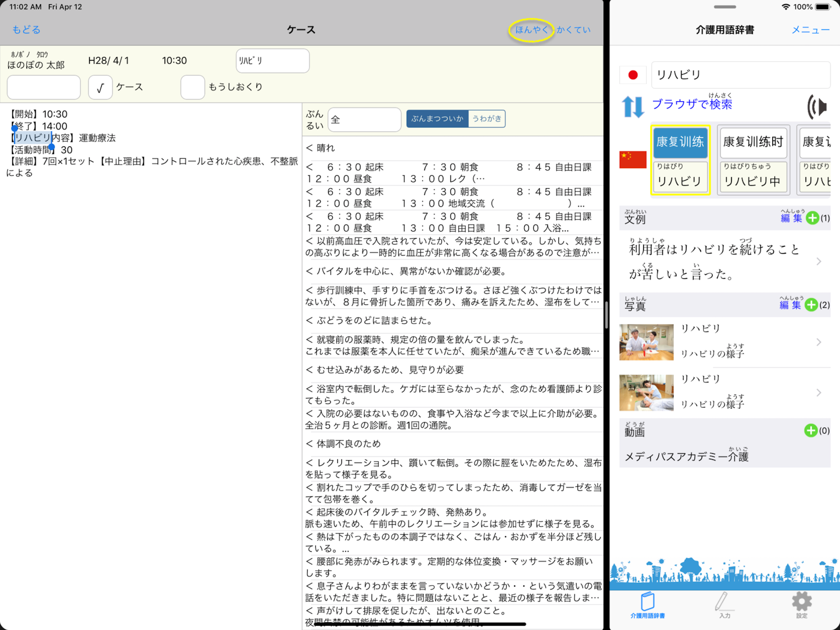Select the リハビリ中 reading card
This screenshot has height=630, width=840.
tap(753, 177)
